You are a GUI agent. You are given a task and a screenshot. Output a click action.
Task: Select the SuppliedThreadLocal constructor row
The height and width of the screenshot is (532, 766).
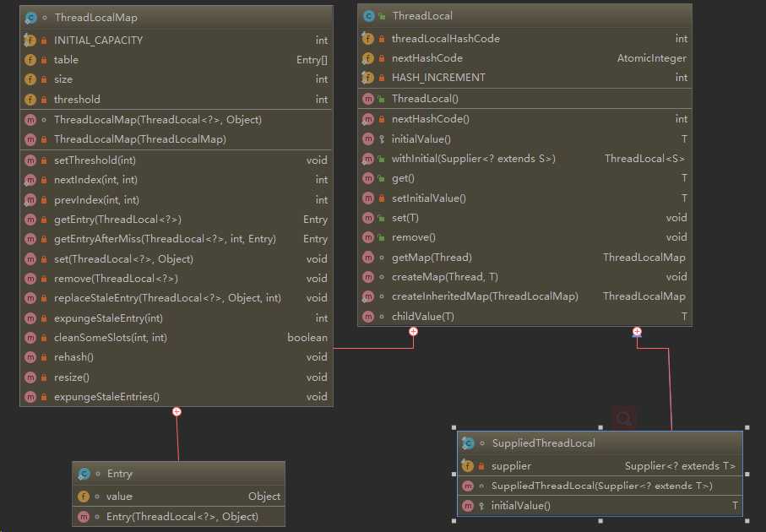600,486
